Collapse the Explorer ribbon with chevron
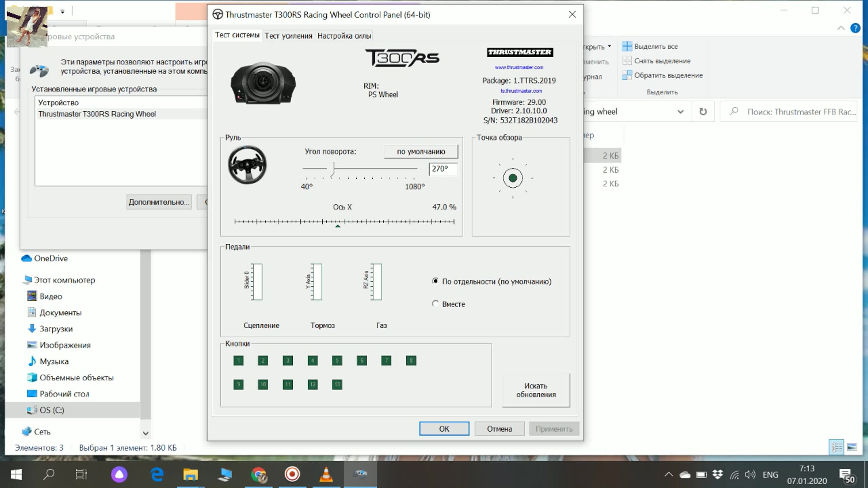 click(x=841, y=28)
